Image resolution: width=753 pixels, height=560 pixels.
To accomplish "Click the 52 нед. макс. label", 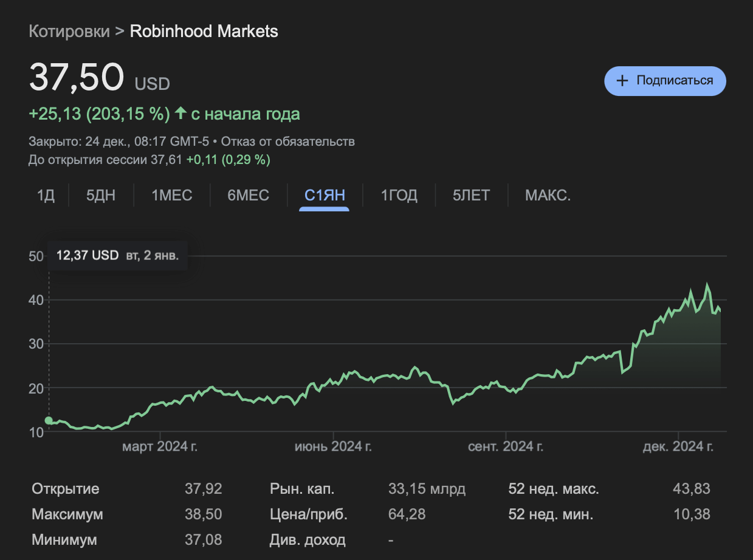I will [554, 489].
